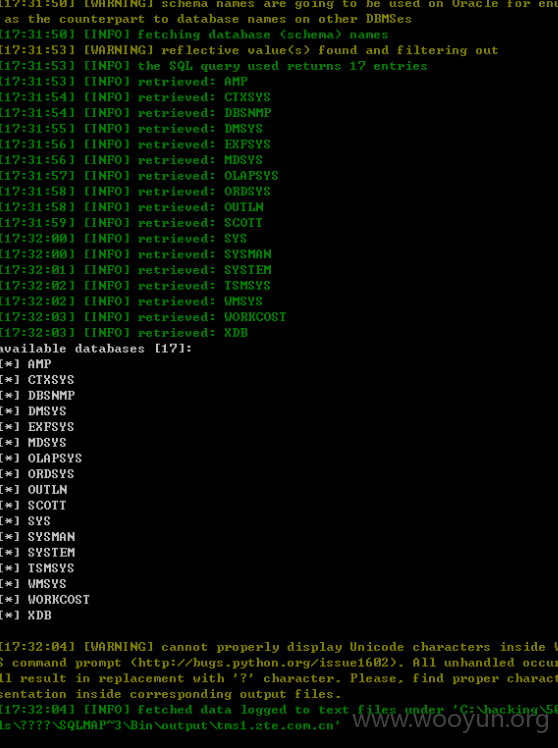The width and height of the screenshot is (558, 748).
Task: Click the "[*] XDB" database list entry
Action: [x=26, y=616]
